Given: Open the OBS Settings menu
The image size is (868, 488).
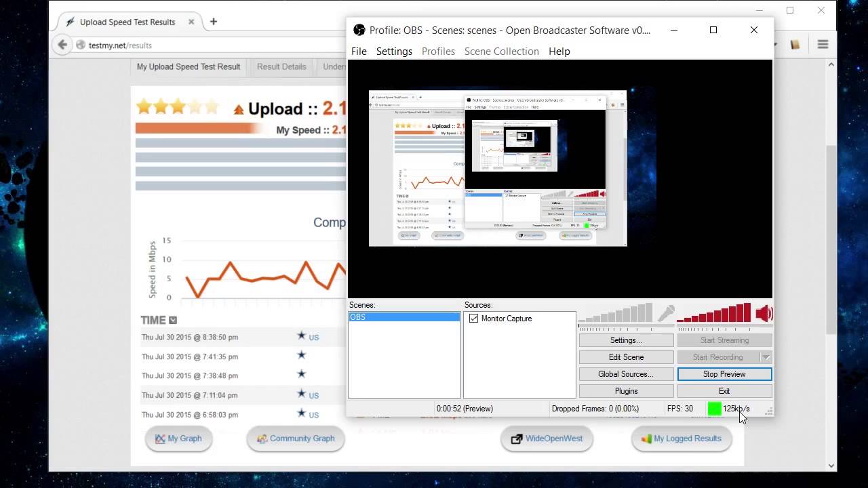Looking at the screenshot, I should [x=394, y=52].
